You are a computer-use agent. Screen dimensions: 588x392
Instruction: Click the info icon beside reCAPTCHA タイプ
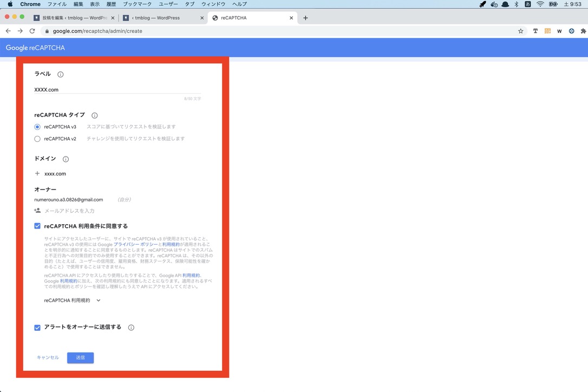click(95, 115)
